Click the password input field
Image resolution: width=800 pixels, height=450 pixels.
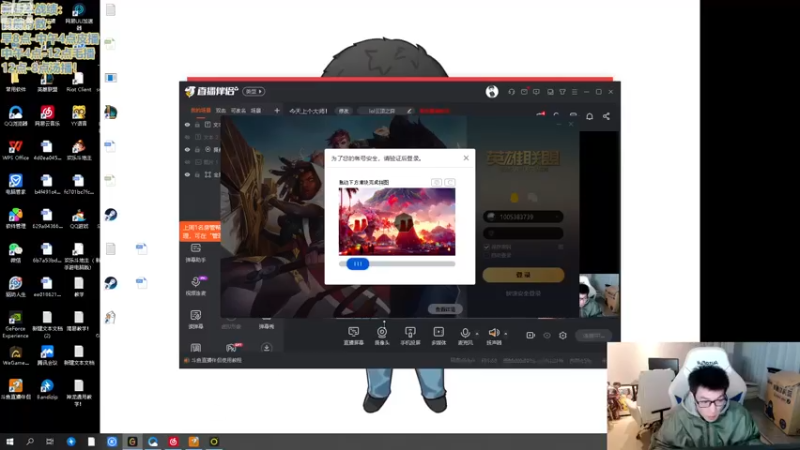[x=523, y=233]
